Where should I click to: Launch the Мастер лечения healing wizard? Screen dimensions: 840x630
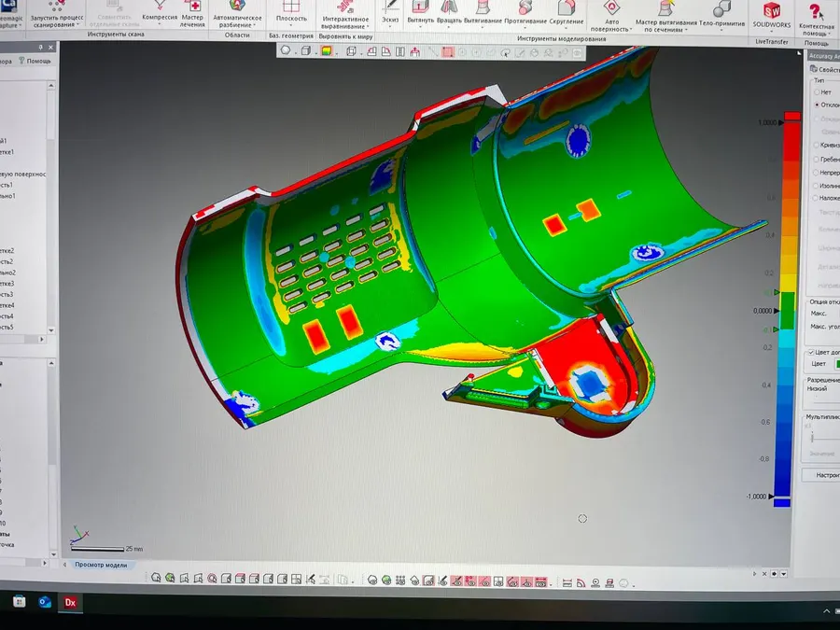point(193,14)
